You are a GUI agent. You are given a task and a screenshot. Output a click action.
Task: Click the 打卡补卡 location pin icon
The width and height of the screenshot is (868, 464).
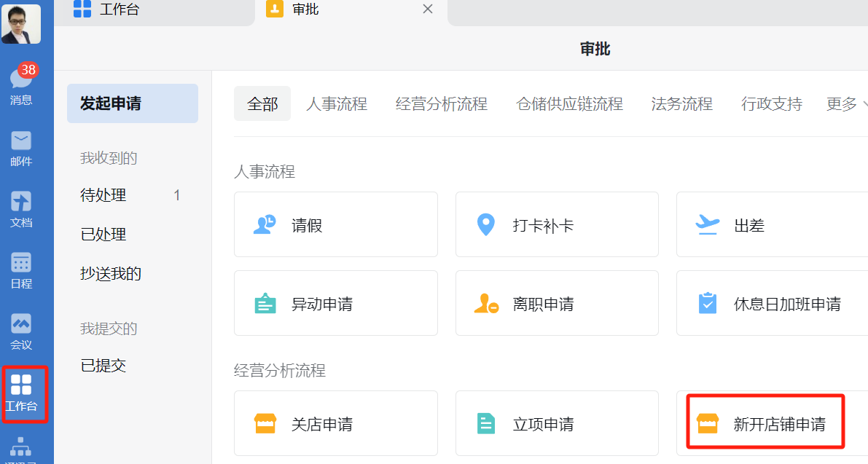(x=485, y=224)
